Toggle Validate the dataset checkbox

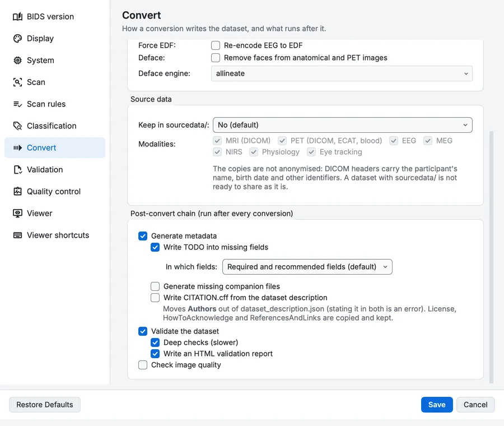pos(143,331)
